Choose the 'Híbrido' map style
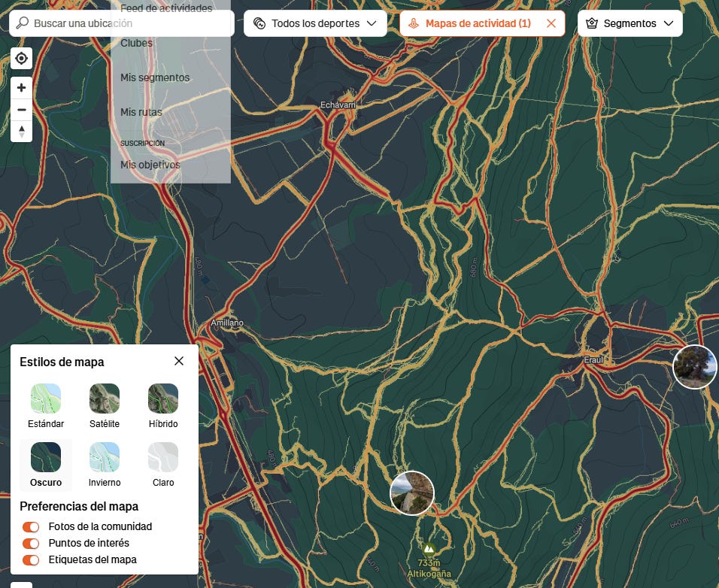719x588 pixels. click(x=163, y=406)
